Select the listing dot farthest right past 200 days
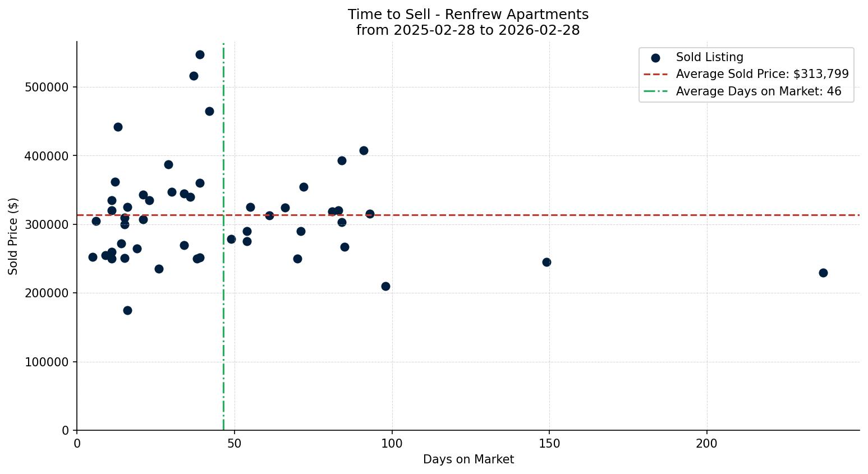Image resolution: width=868 pixels, height=474 pixels. pos(823,273)
